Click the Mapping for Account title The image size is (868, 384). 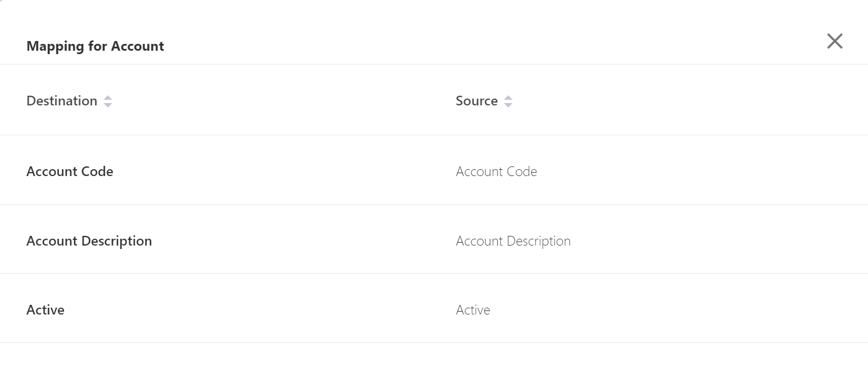pos(95,46)
